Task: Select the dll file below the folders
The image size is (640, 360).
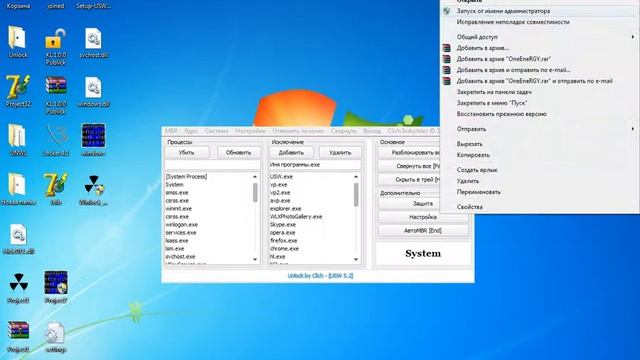Action: point(18,235)
